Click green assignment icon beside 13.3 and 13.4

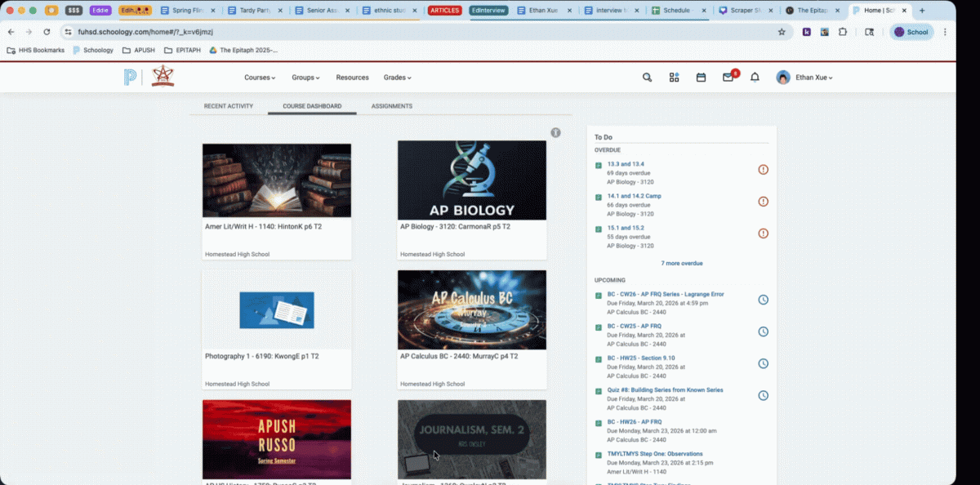click(599, 165)
